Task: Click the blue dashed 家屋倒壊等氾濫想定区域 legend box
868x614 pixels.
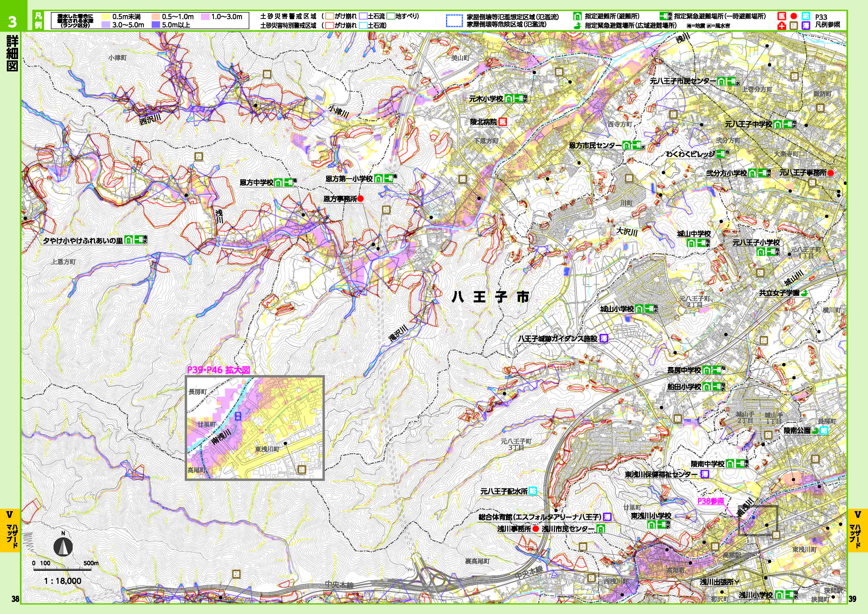Action: point(454,21)
